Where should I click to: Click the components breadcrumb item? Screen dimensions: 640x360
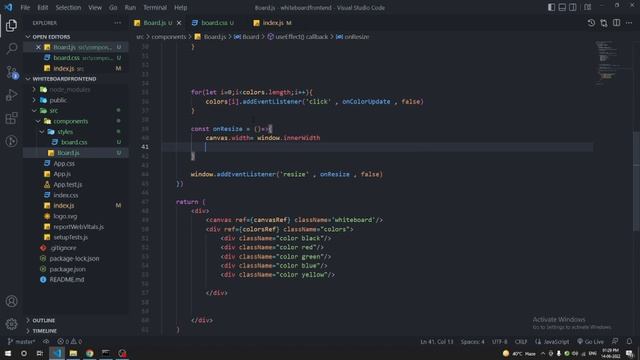tap(169, 37)
